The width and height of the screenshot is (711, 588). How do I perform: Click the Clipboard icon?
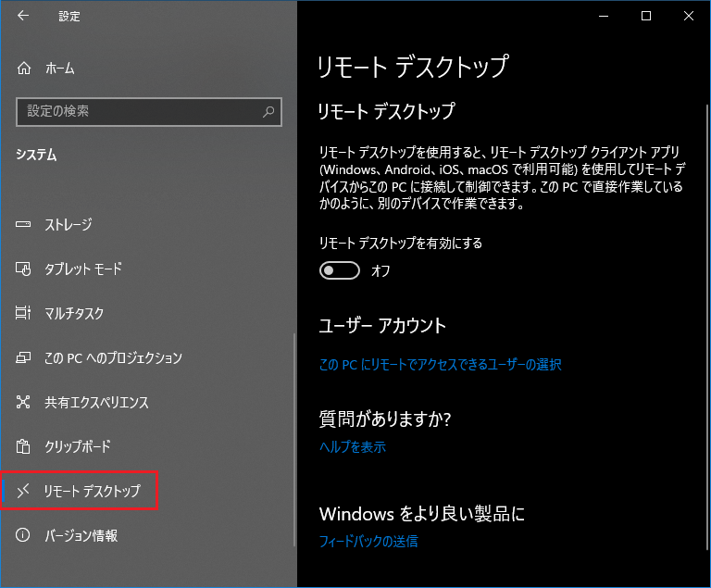(x=25, y=447)
